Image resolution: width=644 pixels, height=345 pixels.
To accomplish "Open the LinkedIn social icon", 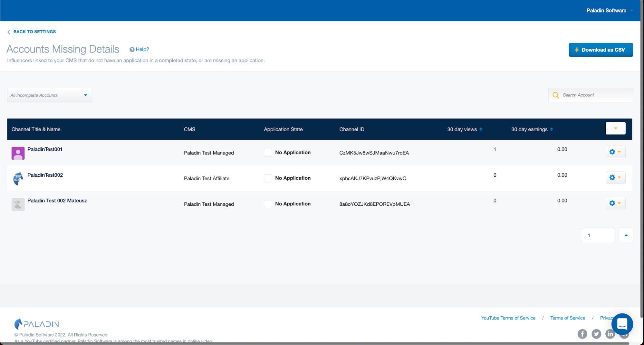I will [610, 334].
